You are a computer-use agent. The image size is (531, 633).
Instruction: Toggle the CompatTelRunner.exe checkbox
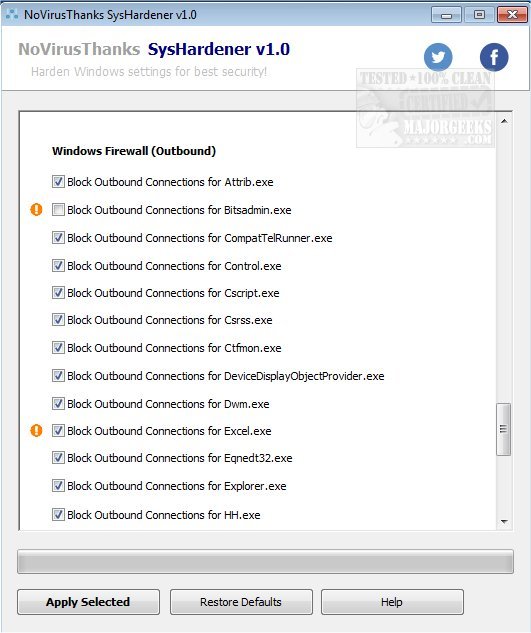pyautogui.click(x=58, y=237)
